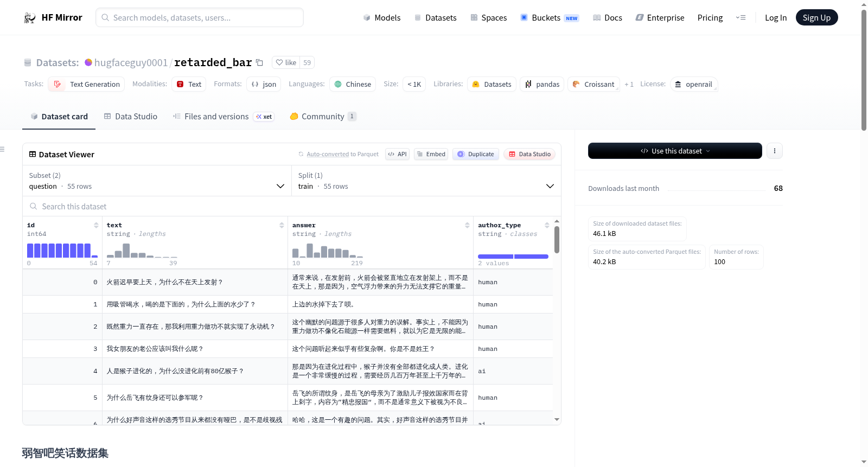This screenshot has height=467, width=868.
Task: Open Enterprise in top navigation
Action: coord(660,18)
